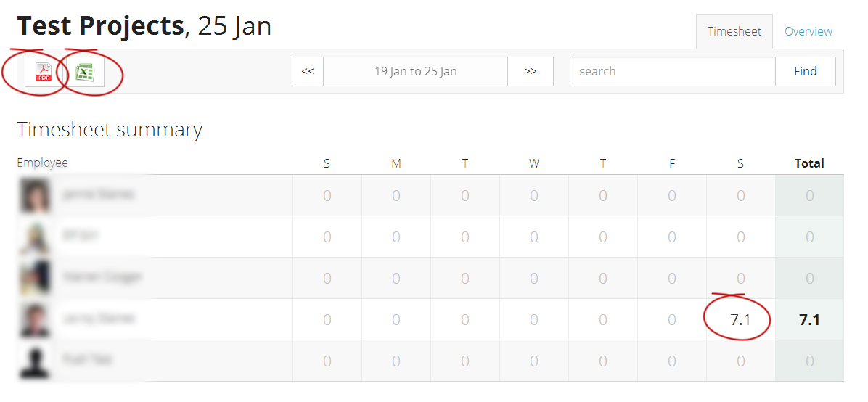
Task: Click the first employee's blurred name
Action: coord(97,194)
